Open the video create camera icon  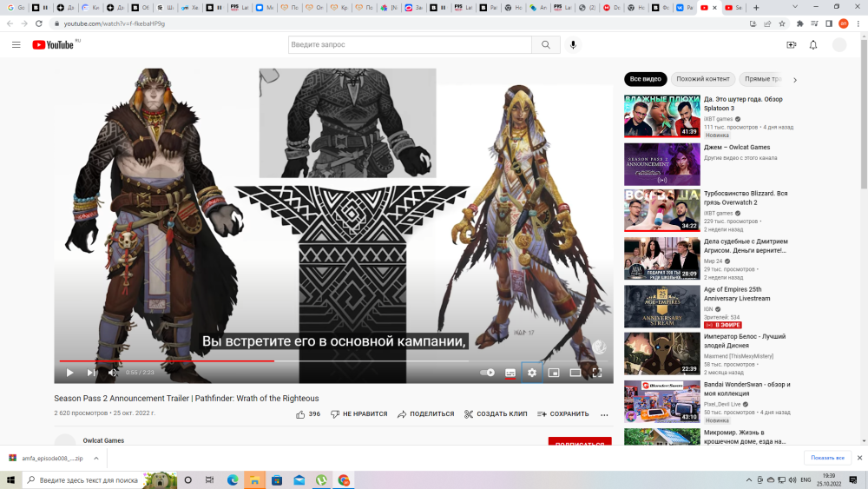point(791,44)
